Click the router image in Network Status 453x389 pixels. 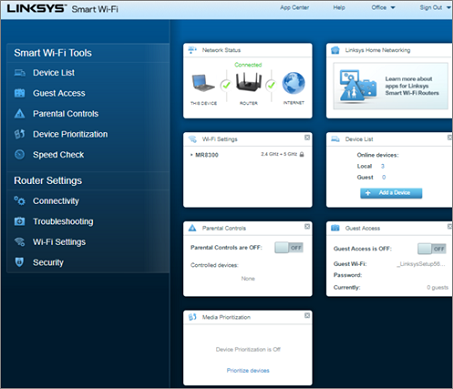tap(249, 82)
